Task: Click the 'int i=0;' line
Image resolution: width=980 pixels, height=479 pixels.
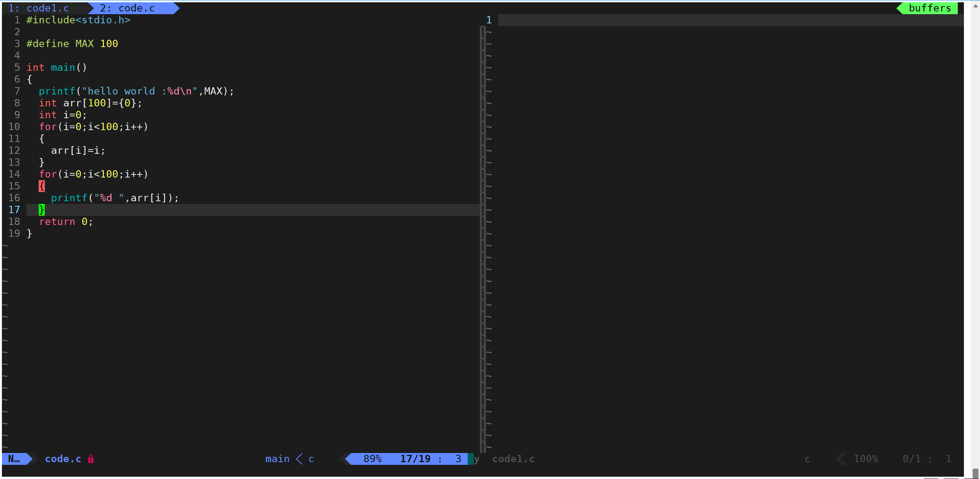Action: (63, 115)
